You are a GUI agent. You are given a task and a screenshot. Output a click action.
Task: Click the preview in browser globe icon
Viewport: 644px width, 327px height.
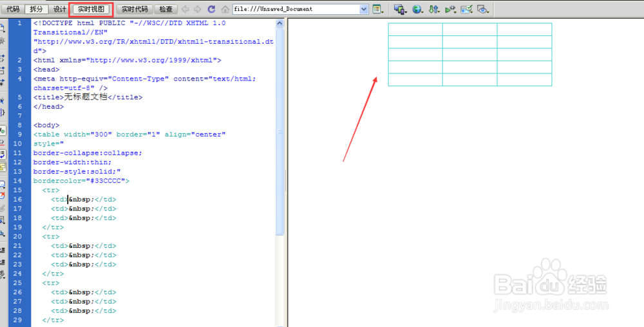click(417, 9)
